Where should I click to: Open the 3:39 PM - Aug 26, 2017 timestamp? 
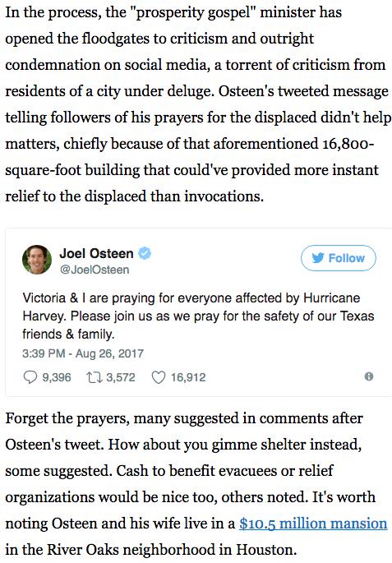point(83,353)
